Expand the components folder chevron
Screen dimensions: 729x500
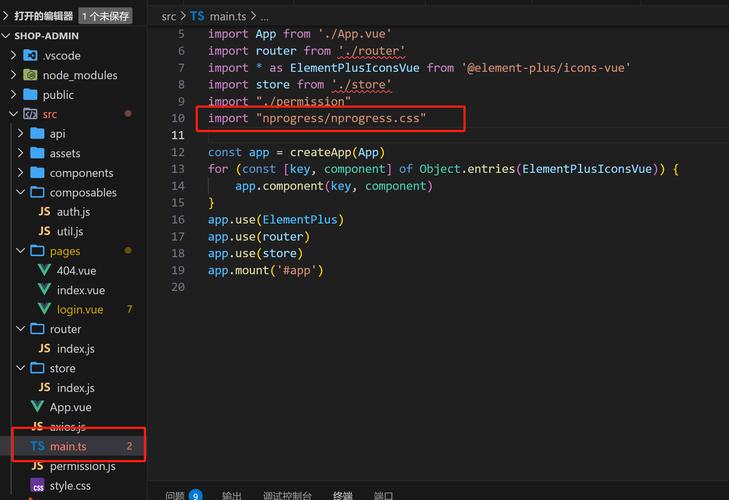tap(20, 173)
